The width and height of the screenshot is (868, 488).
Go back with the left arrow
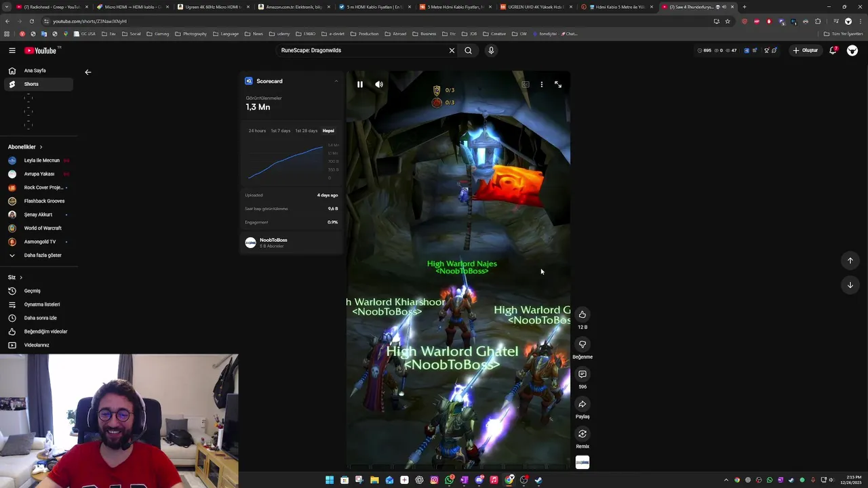click(x=87, y=72)
